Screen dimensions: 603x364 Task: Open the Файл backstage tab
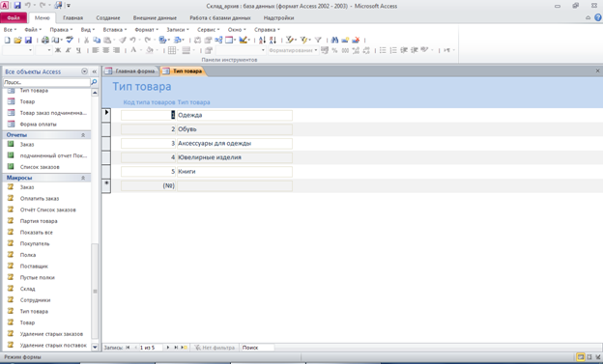(x=14, y=17)
